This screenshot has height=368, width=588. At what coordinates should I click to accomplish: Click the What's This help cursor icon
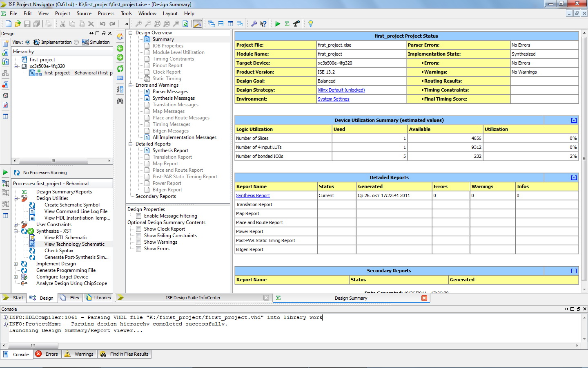[263, 24]
